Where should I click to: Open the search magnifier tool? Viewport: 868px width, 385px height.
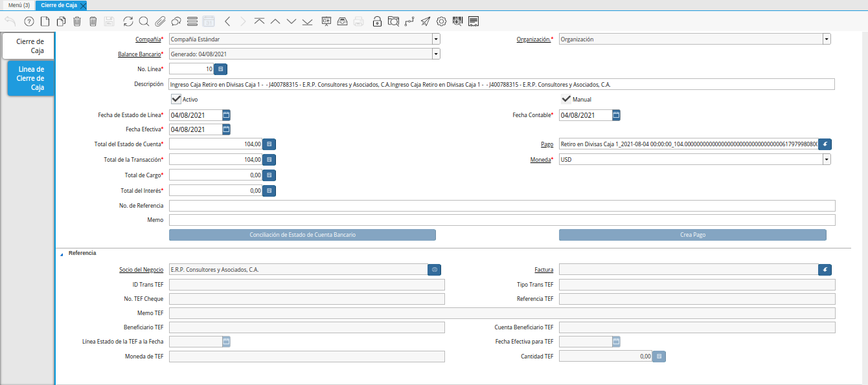[x=144, y=21]
